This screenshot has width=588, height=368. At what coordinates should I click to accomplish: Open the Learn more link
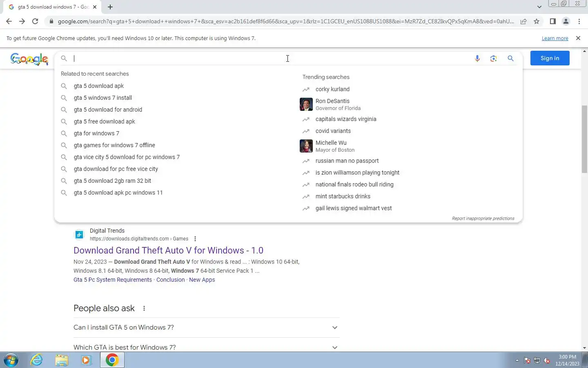[555, 38]
